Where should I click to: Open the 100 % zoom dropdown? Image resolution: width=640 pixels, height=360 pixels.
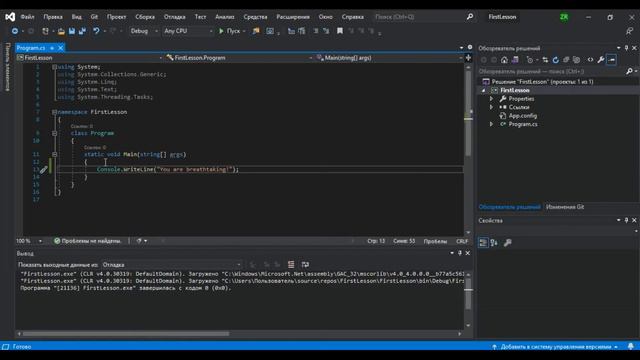pyautogui.click(x=29, y=241)
